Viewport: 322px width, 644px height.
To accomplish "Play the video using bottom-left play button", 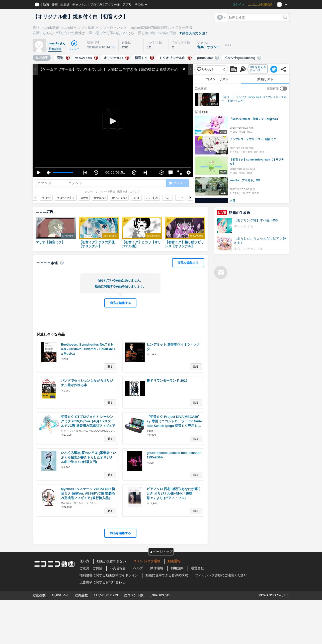I will click(39, 173).
